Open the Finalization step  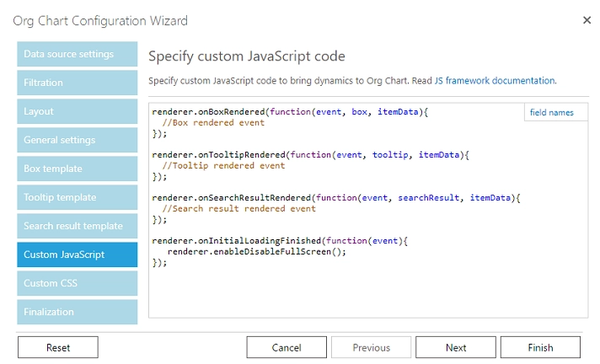click(78, 312)
